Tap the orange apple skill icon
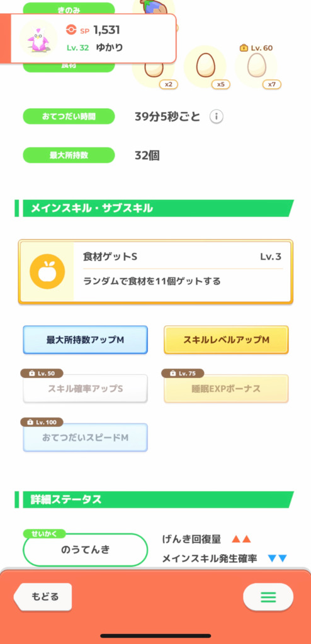The width and height of the screenshot is (311, 644). (x=47, y=272)
